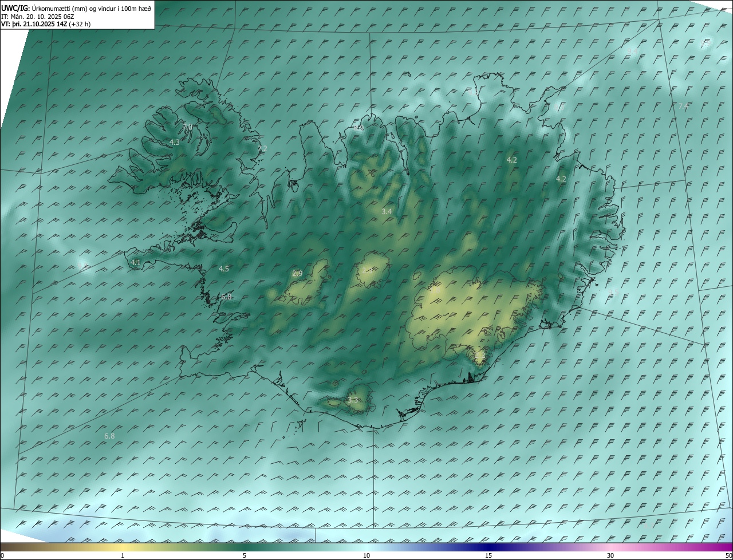Select the "VT: þri. 21.10.2025 14Z" valid time
This screenshot has height=560, width=733.
coord(34,24)
